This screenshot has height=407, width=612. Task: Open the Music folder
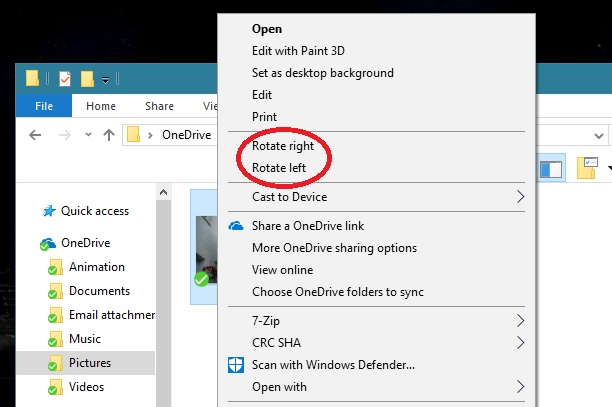coord(85,339)
